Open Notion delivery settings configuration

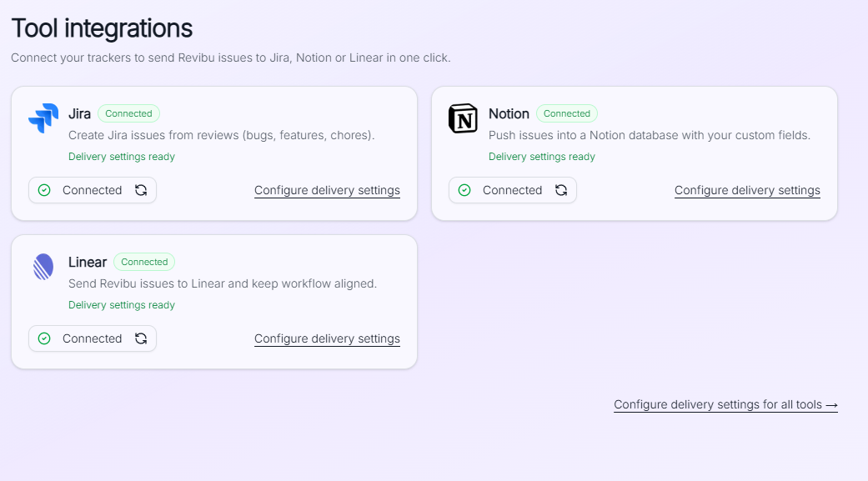tap(747, 190)
